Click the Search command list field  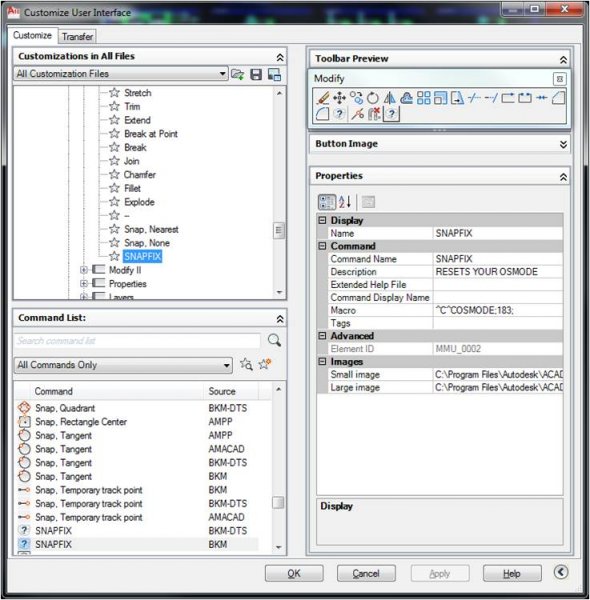[137, 341]
